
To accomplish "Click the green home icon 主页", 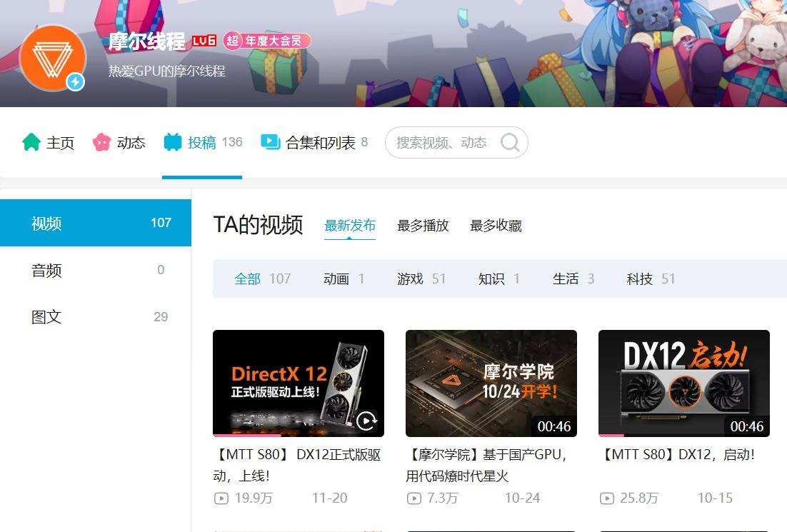I will pos(31,142).
